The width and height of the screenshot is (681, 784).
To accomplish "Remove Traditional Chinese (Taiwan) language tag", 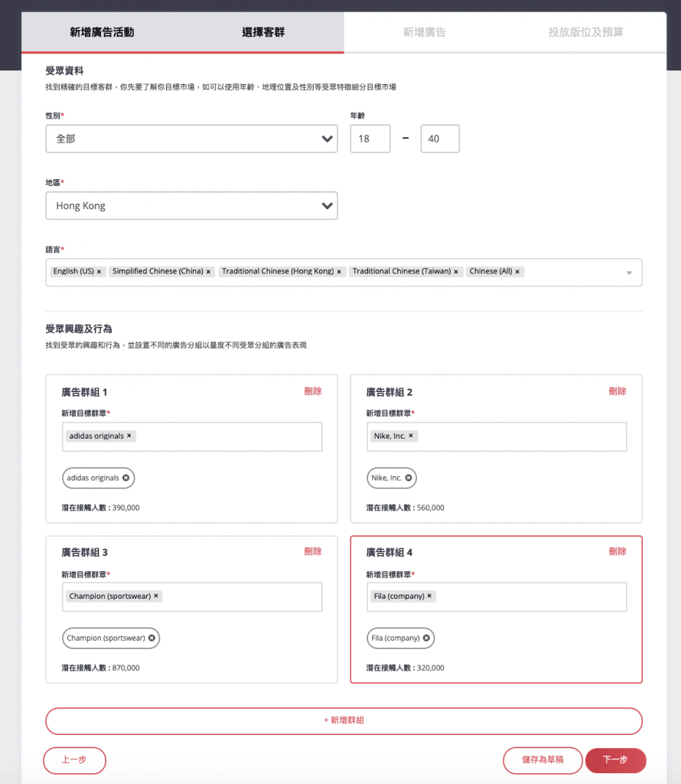I will (x=456, y=272).
